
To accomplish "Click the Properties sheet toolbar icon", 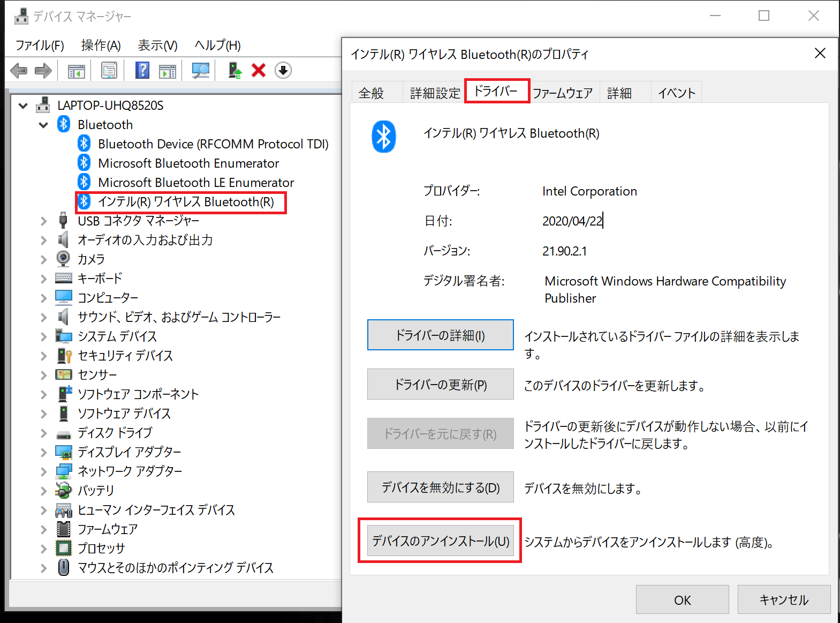I will [109, 70].
